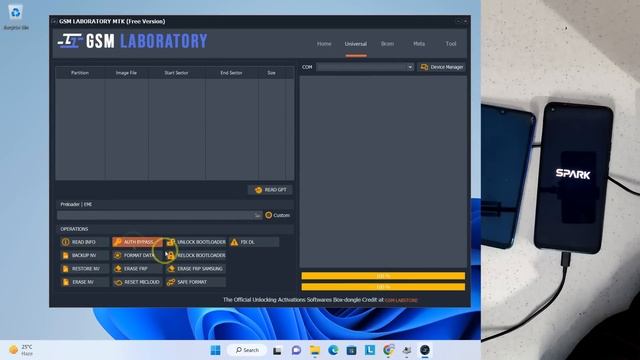Viewport: 640px width, 360px height.
Task: Run the ERASE FRP operation
Action: coord(137,269)
